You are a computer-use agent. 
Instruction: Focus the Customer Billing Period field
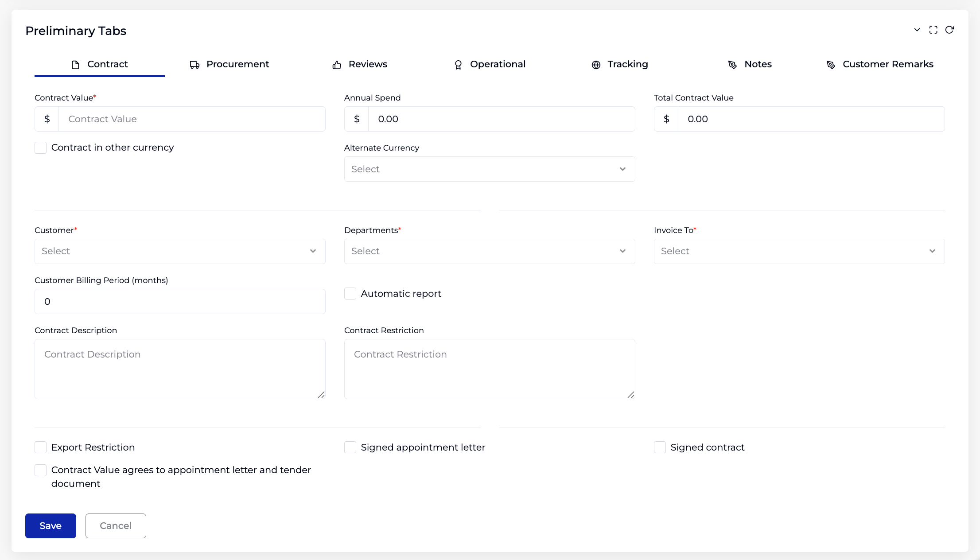[x=180, y=301]
